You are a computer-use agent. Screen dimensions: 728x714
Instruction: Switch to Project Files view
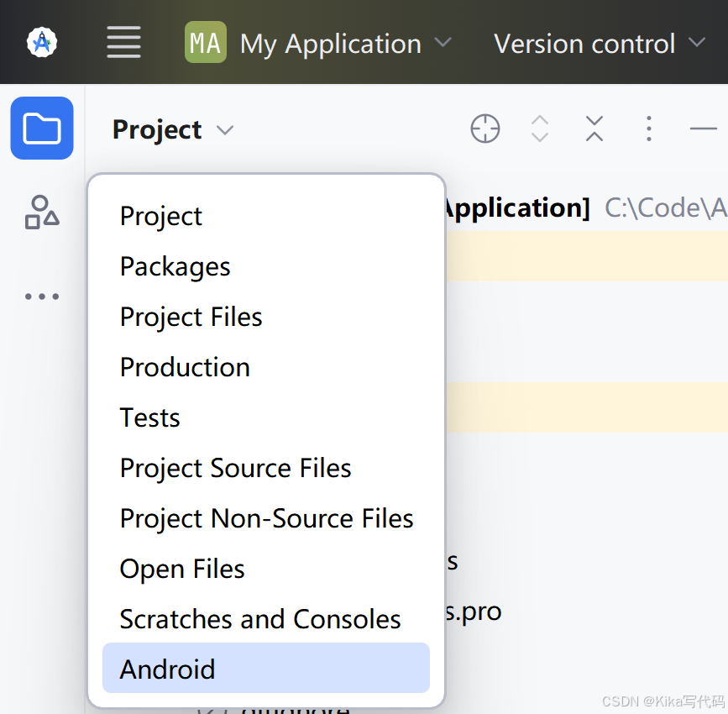(x=191, y=317)
